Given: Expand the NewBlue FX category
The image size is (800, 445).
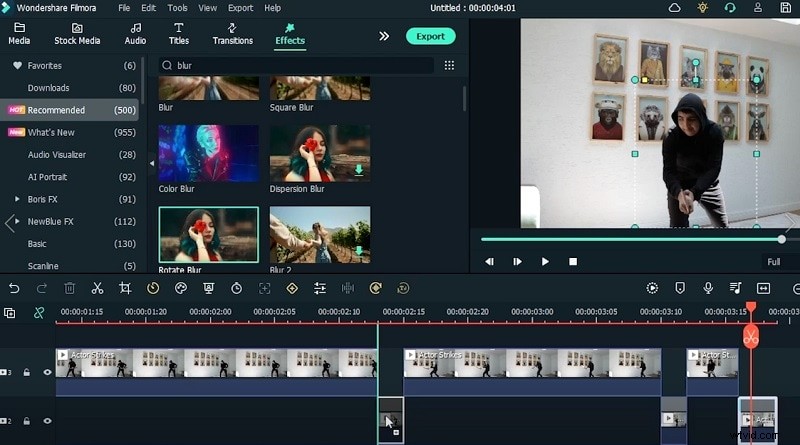Looking at the screenshot, I should tap(17, 221).
